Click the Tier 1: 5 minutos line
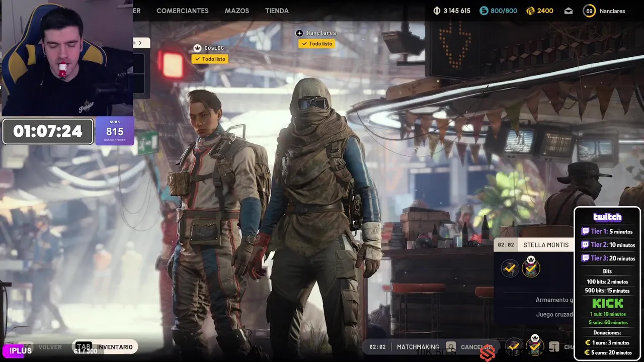 (x=607, y=232)
